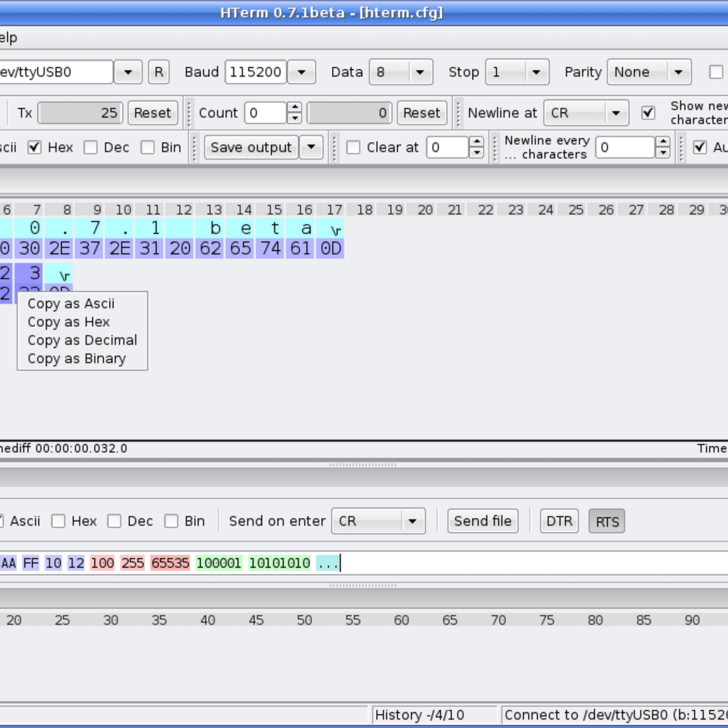Click the Send file button
This screenshot has height=728, width=728.
coord(483,521)
